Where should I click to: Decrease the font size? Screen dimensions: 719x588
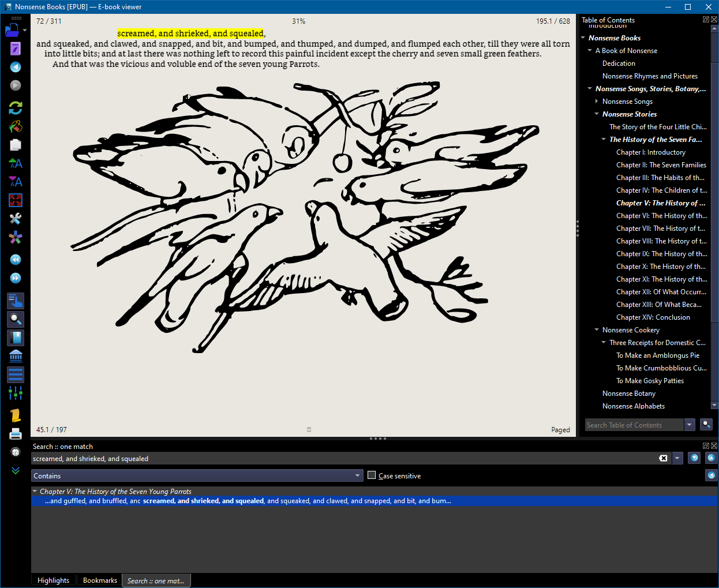(x=16, y=182)
